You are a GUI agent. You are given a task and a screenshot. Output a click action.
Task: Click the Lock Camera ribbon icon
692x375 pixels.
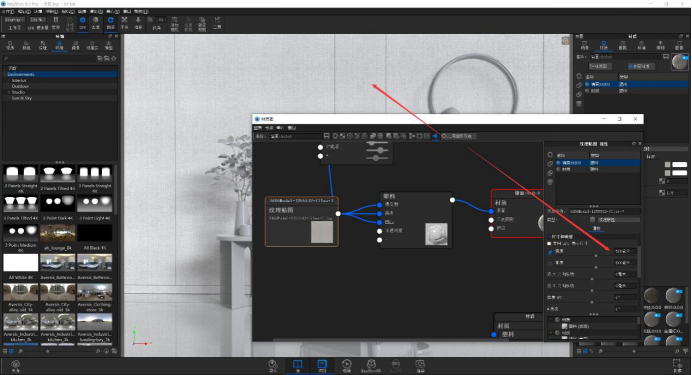[202, 23]
